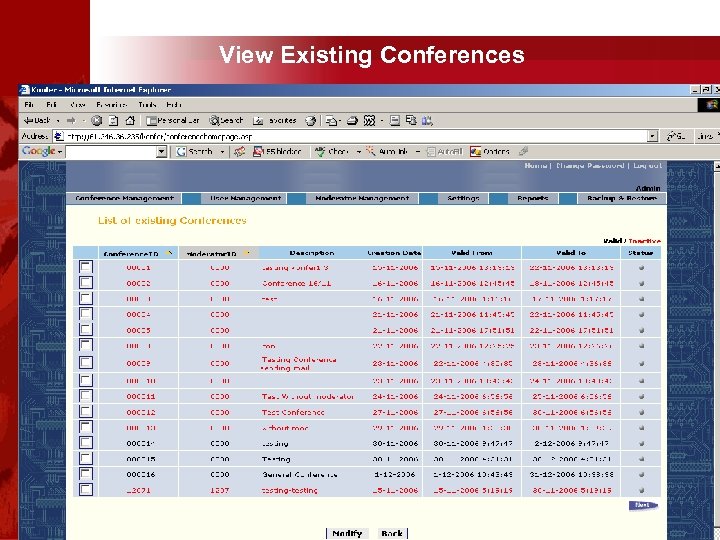Screen dimensions: 720x540
Task: Expand the Address bar dropdown arrow
Action: (x=652, y=136)
